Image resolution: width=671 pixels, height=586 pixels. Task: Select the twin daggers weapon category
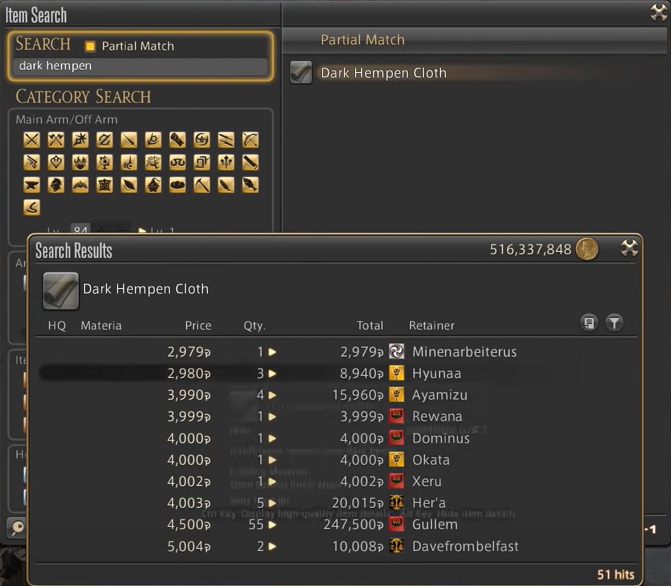(x=226, y=140)
